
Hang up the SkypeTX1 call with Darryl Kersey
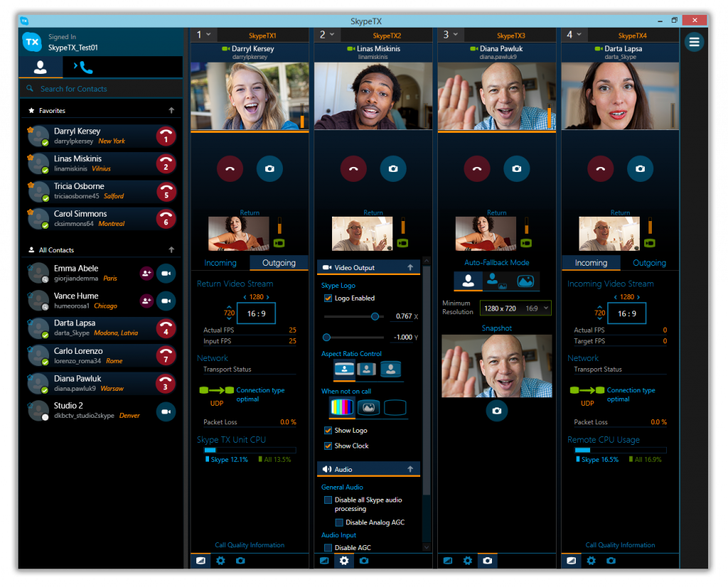tap(230, 169)
